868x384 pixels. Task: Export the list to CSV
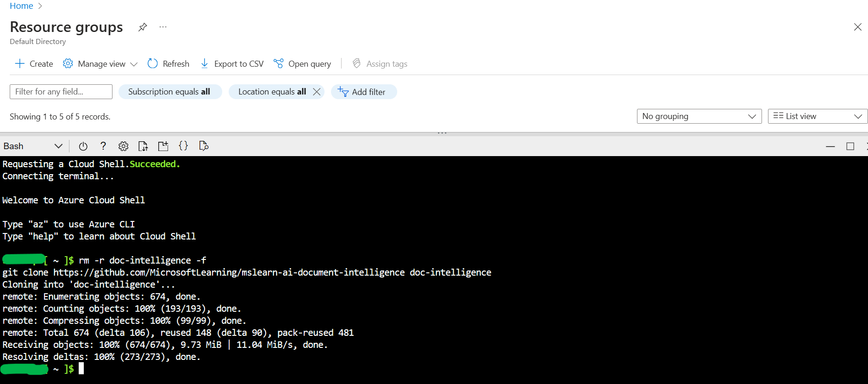coord(232,64)
